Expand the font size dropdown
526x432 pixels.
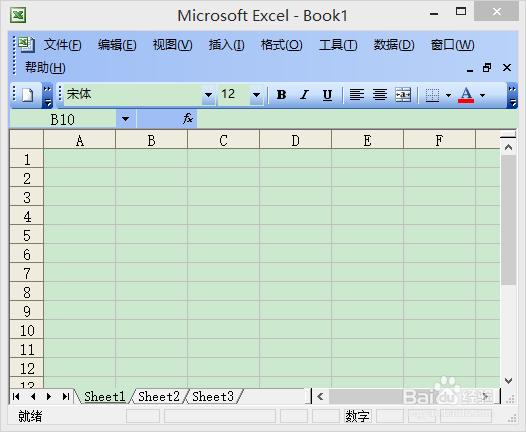coord(257,95)
